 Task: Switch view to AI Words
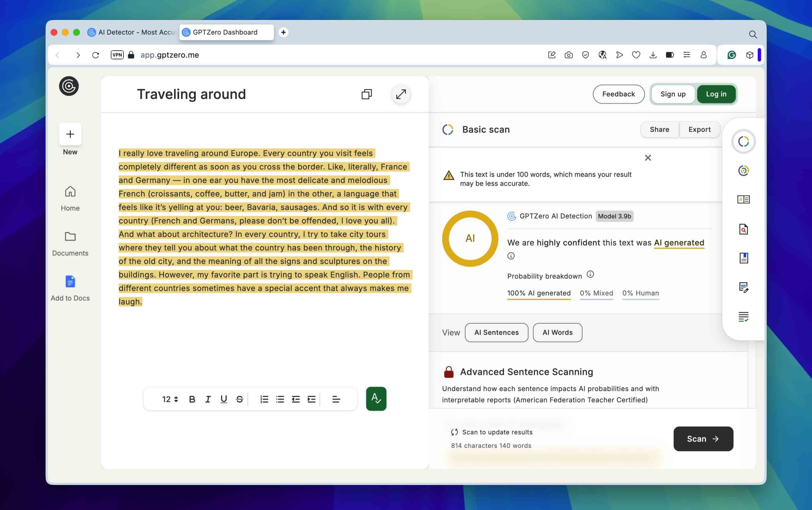click(x=557, y=332)
